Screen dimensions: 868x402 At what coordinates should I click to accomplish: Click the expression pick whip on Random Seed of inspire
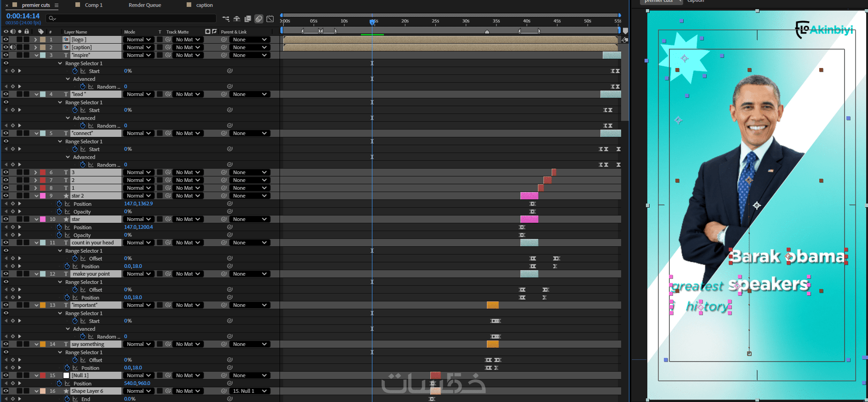229,86
